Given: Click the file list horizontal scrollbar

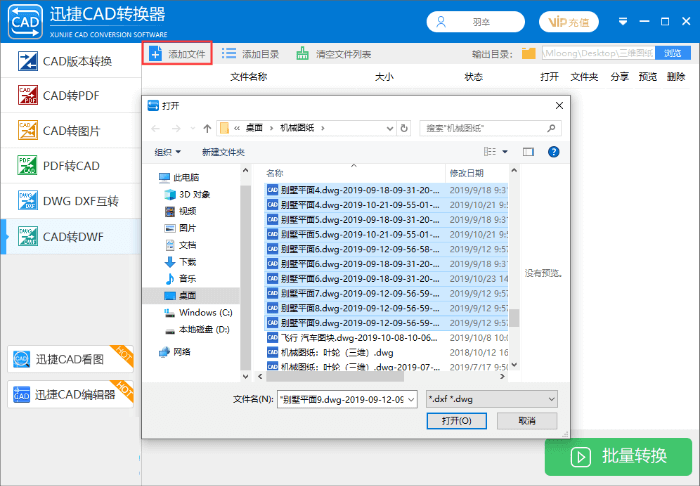Looking at the screenshot, I should pyautogui.click(x=335, y=377).
